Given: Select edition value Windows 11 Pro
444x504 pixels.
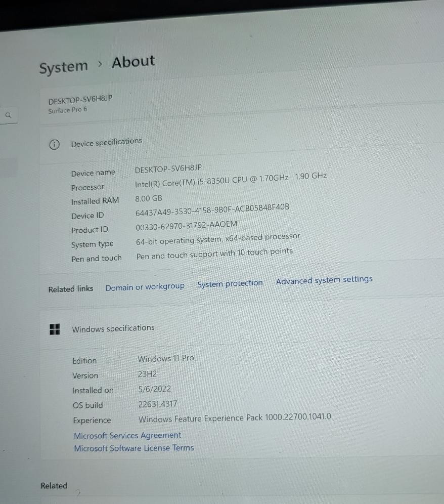Looking at the screenshot, I should (166, 358).
